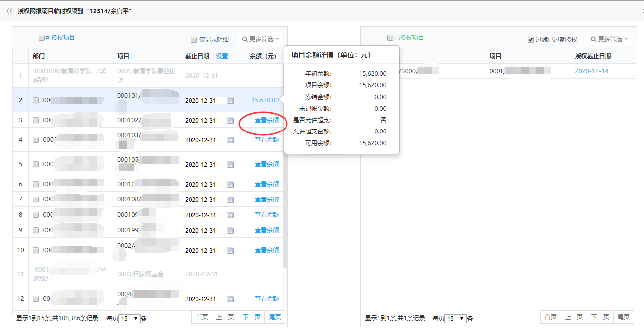Viewport: 644px width, 328px height.
Task: Open calendar icon in row 7
Action: tap(230, 200)
